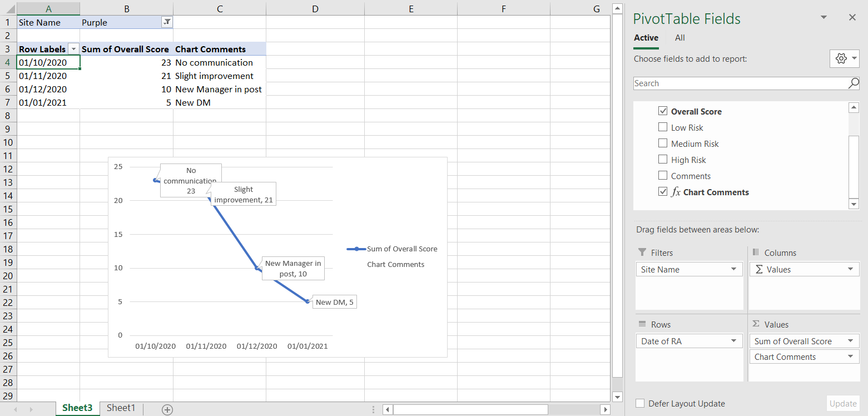This screenshot has height=416, width=868.
Task: Select the Sheet3 worksheet tab
Action: click(77, 408)
